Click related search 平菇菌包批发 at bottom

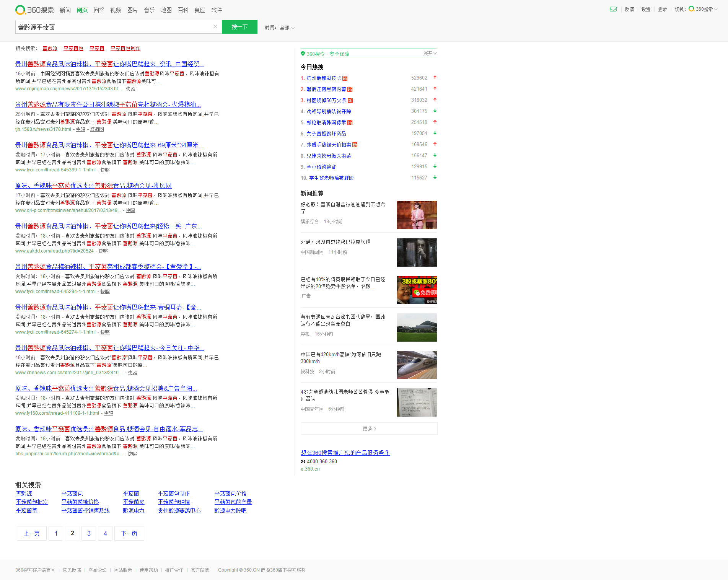click(x=32, y=502)
